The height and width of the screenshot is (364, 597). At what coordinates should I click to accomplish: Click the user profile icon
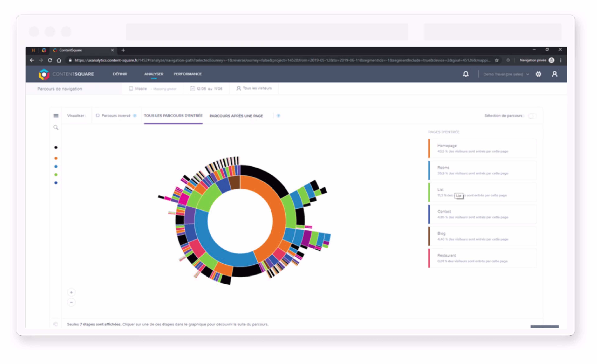pyautogui.click(x=555, y=74)
